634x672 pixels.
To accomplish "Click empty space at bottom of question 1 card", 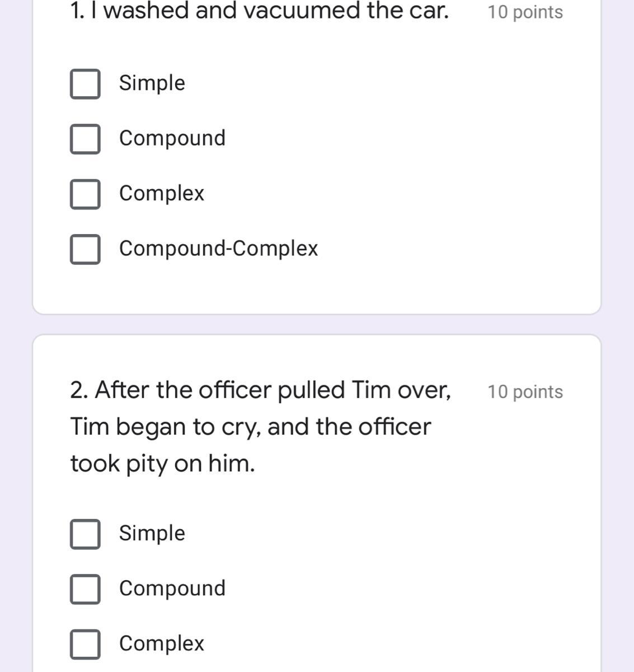I will pos(317,289).
